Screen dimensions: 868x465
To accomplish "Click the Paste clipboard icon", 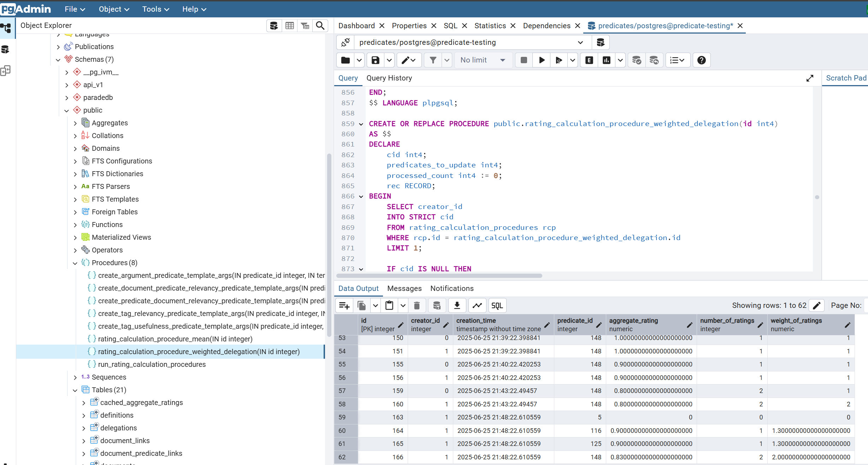I will 389,305.
